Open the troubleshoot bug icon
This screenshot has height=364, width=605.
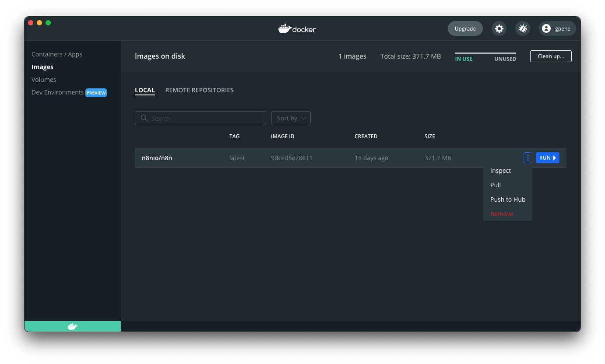point(522,28)
